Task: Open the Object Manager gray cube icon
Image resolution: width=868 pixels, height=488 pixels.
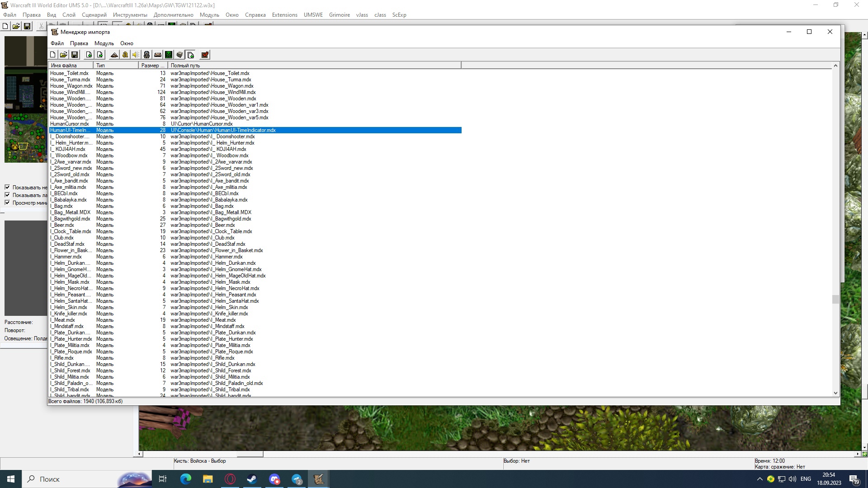Action: [179, 55]
